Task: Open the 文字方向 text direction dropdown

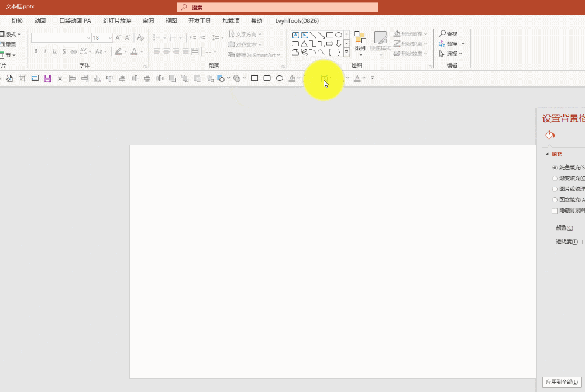Action: click(x=245, y=35)
